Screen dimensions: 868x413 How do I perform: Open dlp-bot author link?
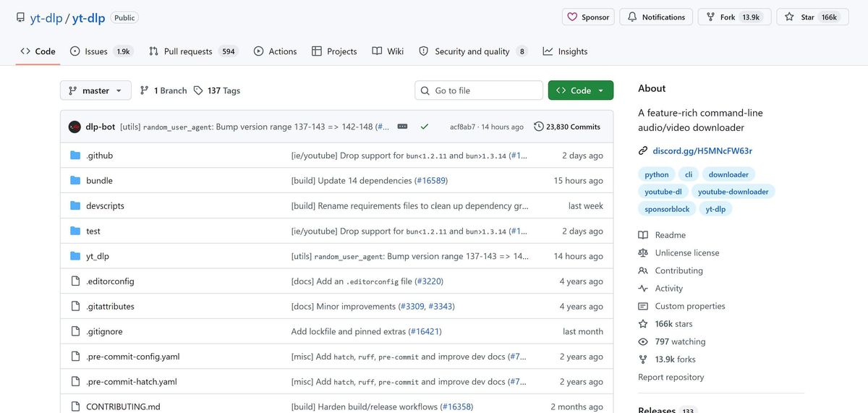coord(101,127)
